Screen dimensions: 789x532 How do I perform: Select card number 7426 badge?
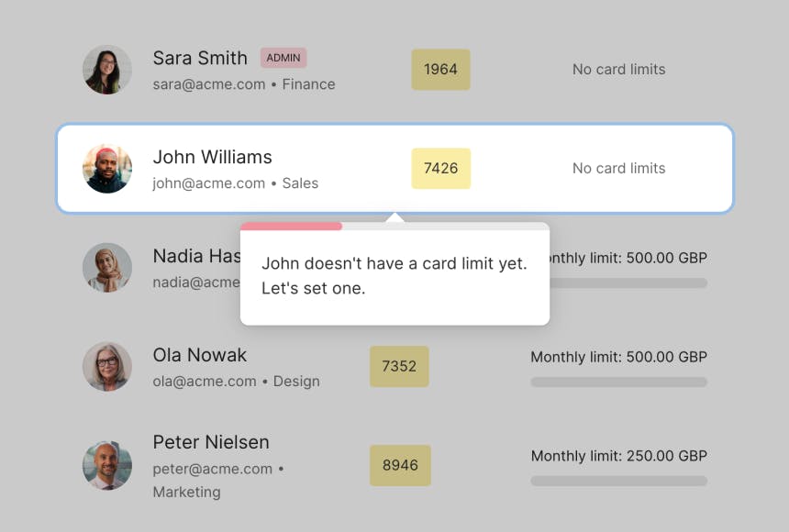pos(440,169)
